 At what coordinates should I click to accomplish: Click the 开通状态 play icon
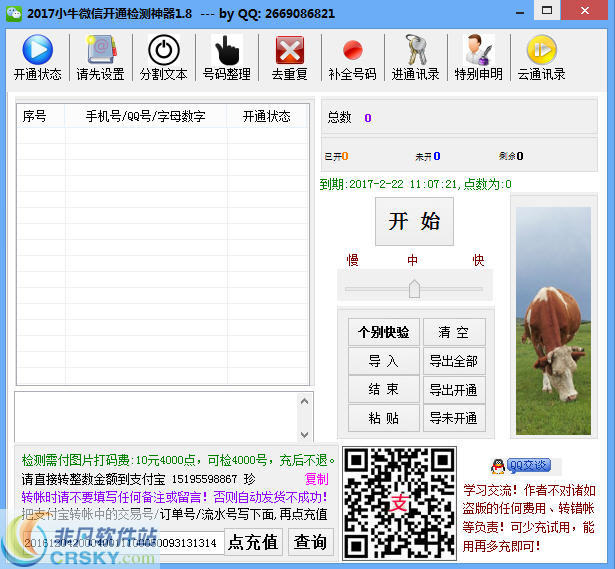tap(38, 49)
